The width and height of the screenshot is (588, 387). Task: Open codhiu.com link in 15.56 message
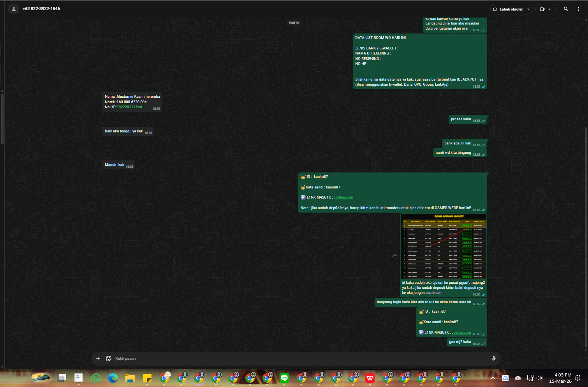coord(343,197)
